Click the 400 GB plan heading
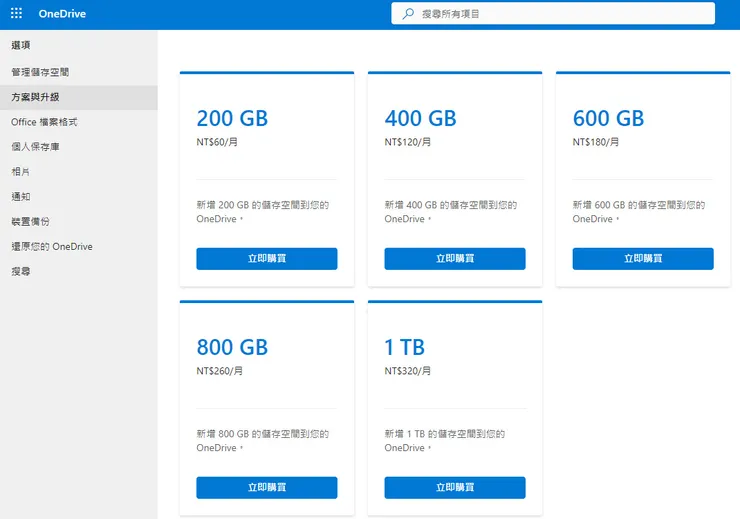This screenshot has height=519, width=740. pyautogui.click(x=420, y=118)
